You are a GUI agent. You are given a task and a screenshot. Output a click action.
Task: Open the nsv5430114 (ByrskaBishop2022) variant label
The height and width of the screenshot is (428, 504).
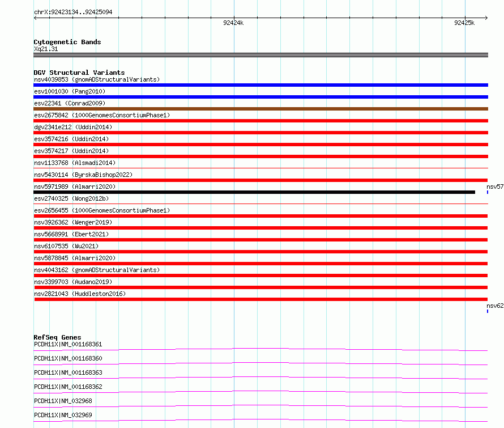click(x=83, y=175)
